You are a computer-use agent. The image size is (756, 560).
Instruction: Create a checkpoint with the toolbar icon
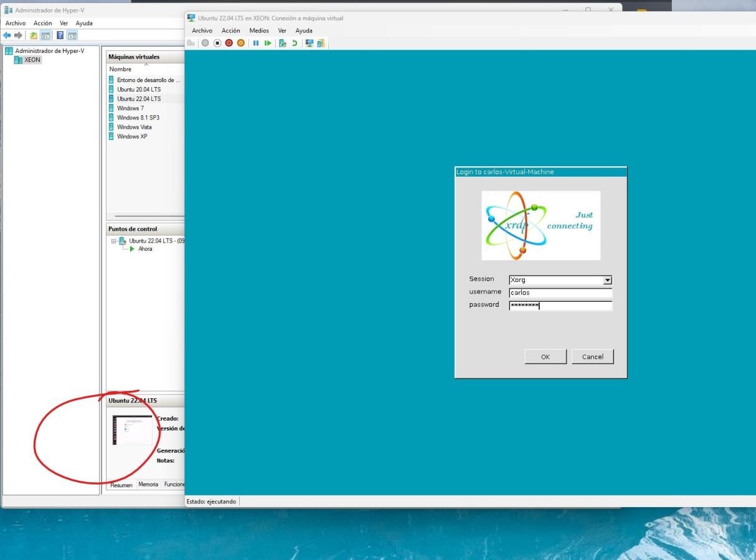[283, 43]
